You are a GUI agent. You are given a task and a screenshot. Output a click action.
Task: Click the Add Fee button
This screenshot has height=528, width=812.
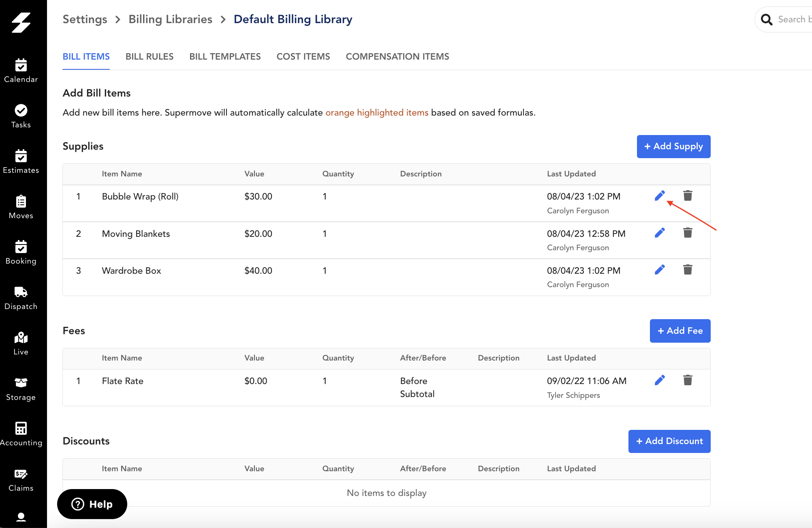click(680, 331)
